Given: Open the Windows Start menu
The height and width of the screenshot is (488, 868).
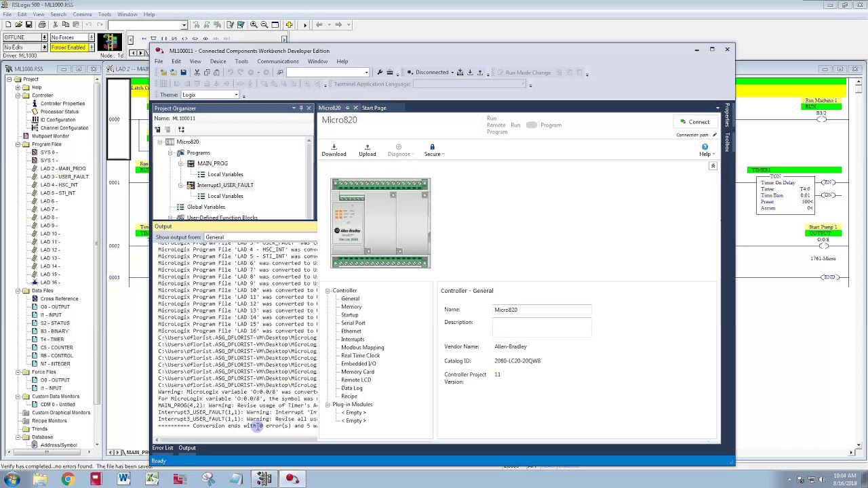Looking at the screenshot, I should tap(12, 479).
